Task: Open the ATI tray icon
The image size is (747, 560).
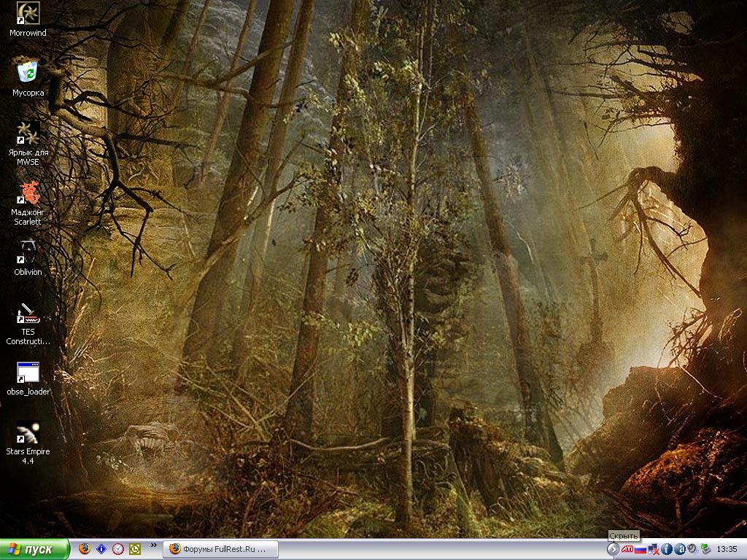Action: coord(627,549)
